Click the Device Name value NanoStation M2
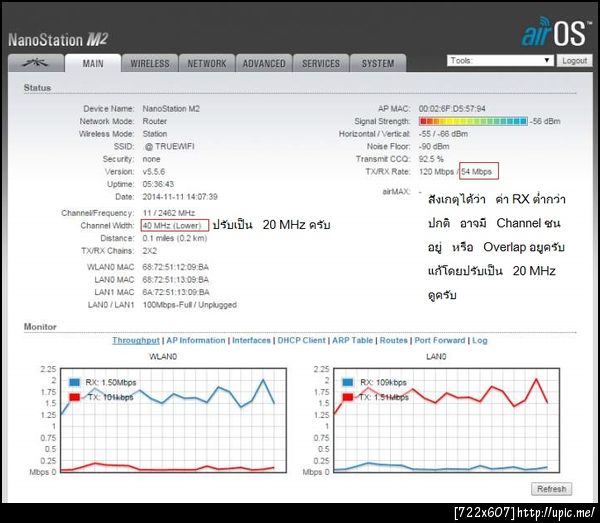 171,109
